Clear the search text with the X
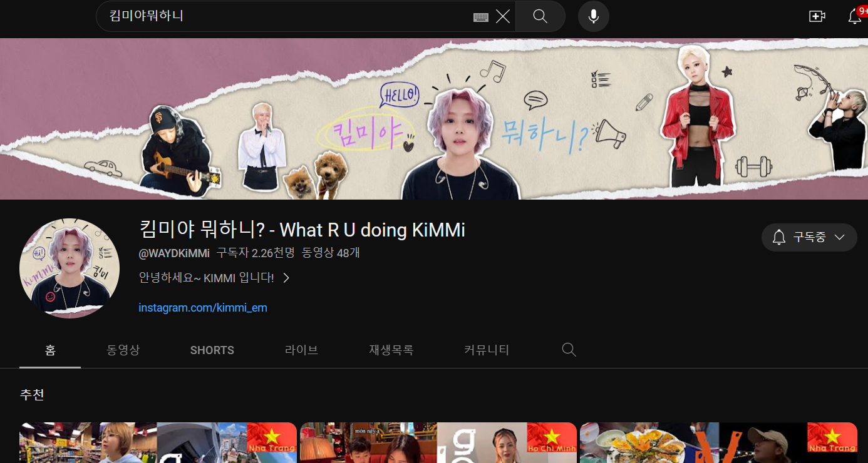The height and width of the screenshot is (463, 868). (x=503, y=16)
